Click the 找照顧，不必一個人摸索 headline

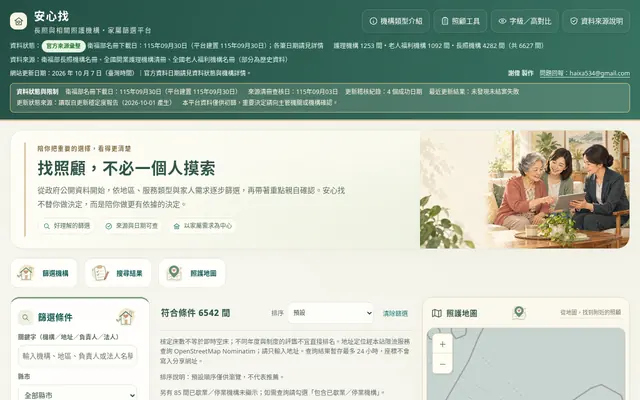coord(127,168)
